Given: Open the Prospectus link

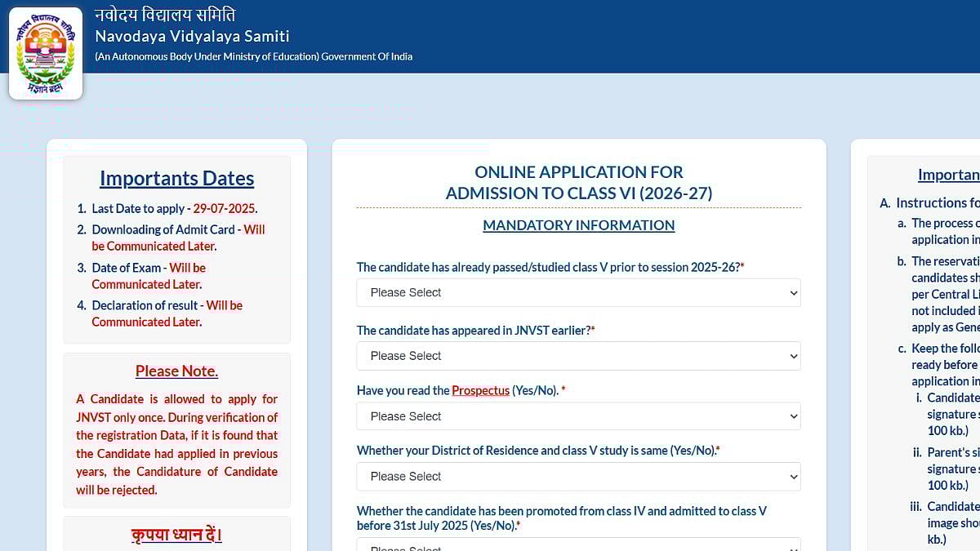Looking at the screenshot, I should (480, 391).
